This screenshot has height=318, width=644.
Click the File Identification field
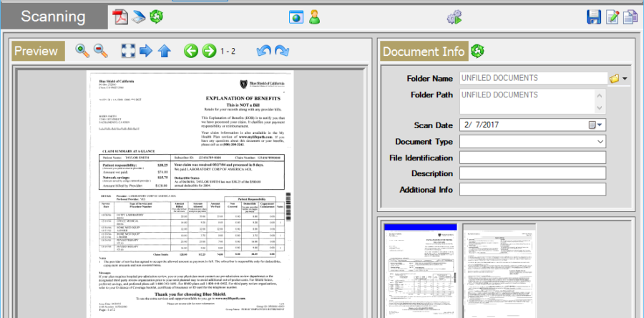[532, 158]
